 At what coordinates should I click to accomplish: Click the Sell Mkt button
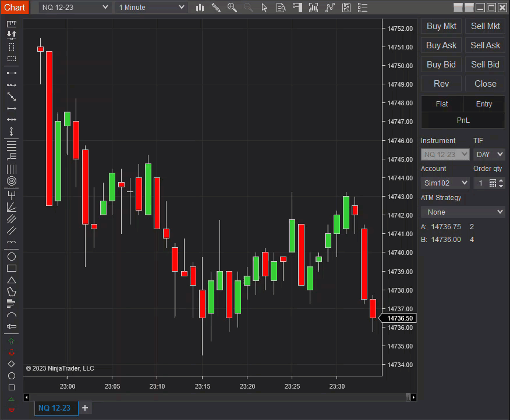click(485, 26)
